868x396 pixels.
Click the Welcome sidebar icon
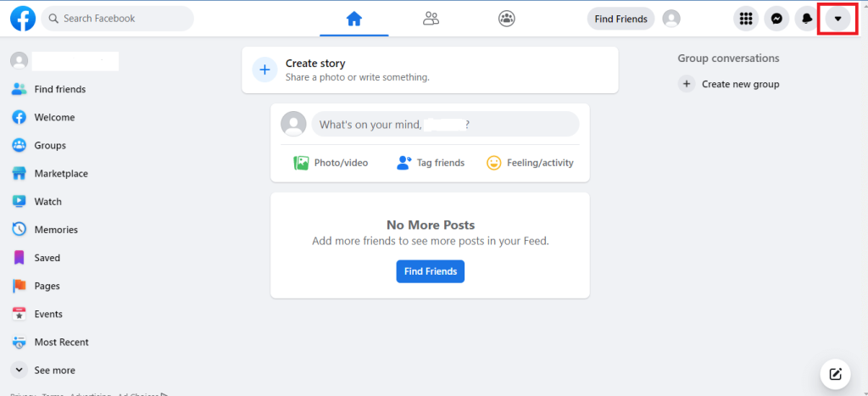click(19, 117)
